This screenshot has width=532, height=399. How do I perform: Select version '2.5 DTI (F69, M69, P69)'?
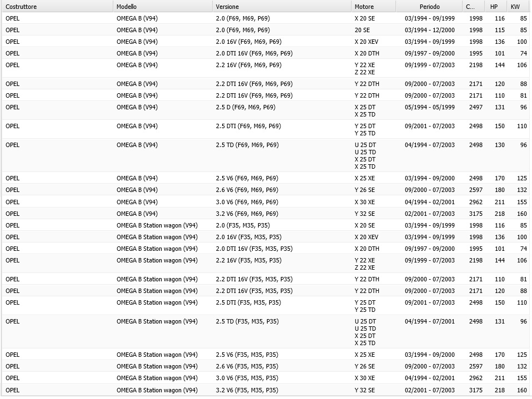click(248, 126)
